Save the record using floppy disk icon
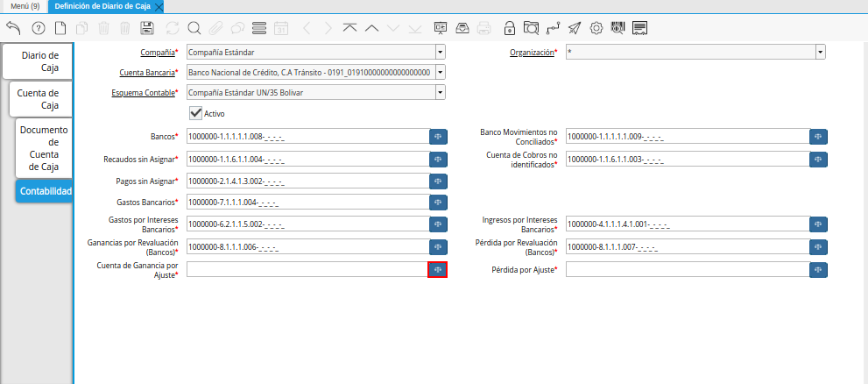 pos(147,28)
